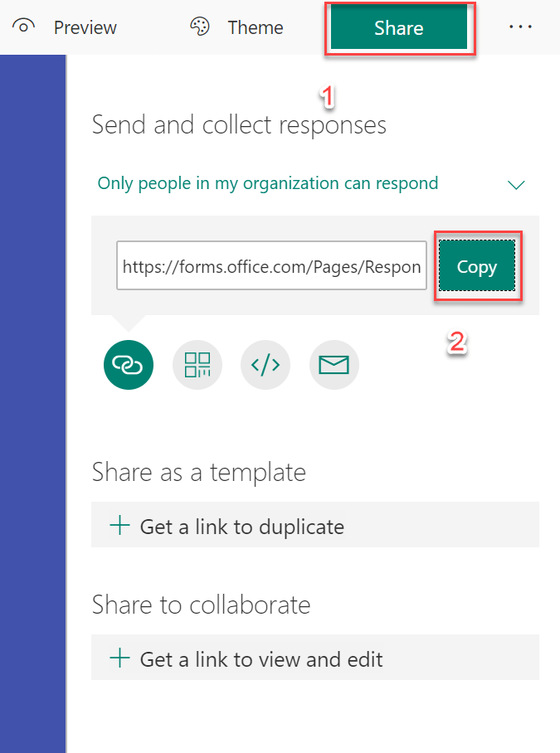Click the plus icon beside link to duplicate
Viewport: 560px width, 753px height.
(x=120, y=525)
